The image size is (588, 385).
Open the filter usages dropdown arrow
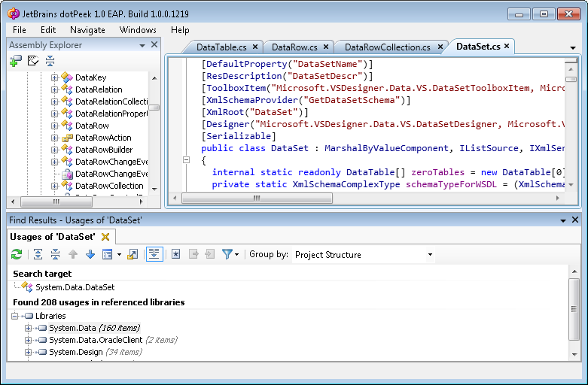[237, 255]
